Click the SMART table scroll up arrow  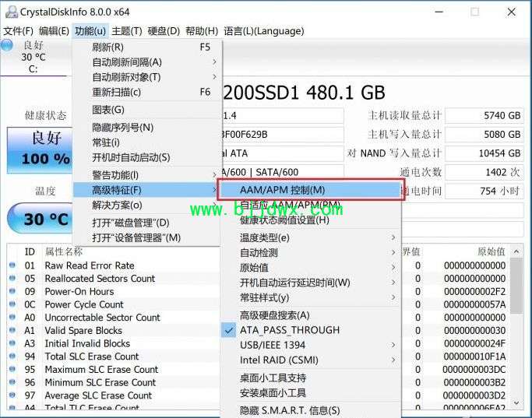[x=516, y=251]
